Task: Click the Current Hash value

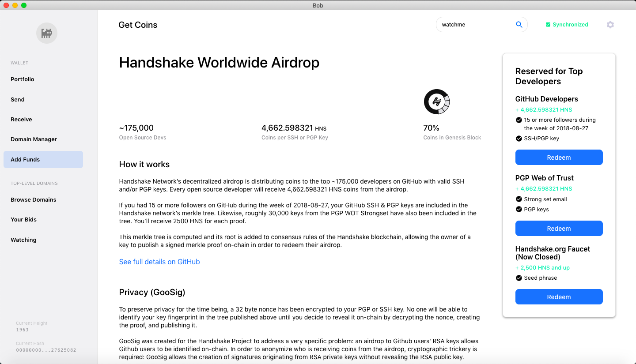Action: (46, 350)
